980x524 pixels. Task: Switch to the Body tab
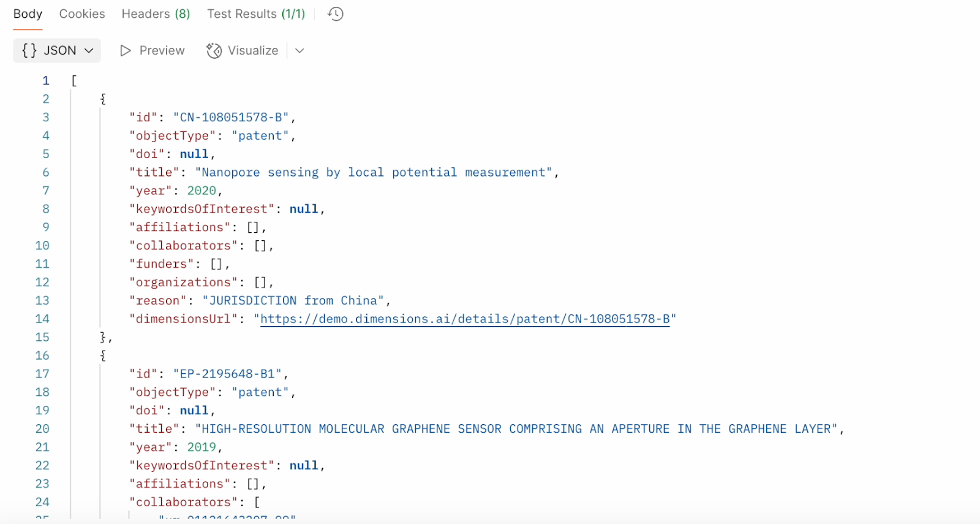(28, 14)
